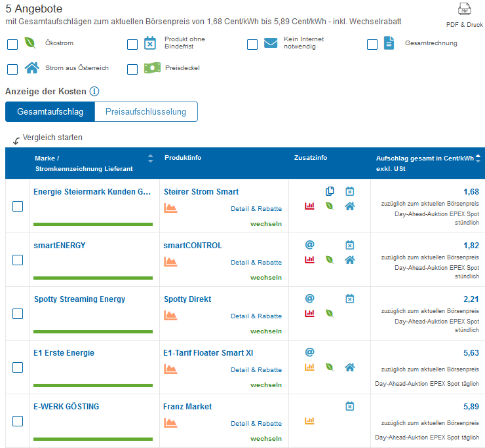Click the 1,68 surcharge value
Viewport: 485px width, 448px height.
[x=471, y=192]
